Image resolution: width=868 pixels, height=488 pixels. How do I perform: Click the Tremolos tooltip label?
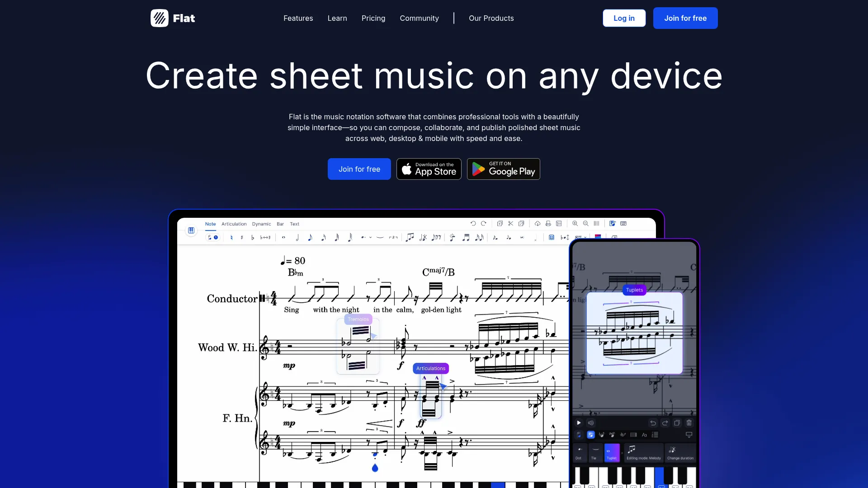pos(358,319)
